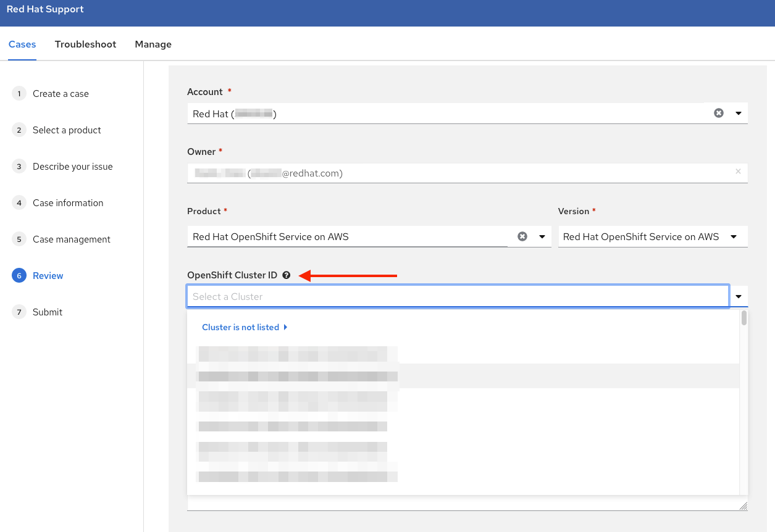This screenshot has width=775, height=532.
Task: Expand the Product dropdown arrow
Action: [542, 236]
